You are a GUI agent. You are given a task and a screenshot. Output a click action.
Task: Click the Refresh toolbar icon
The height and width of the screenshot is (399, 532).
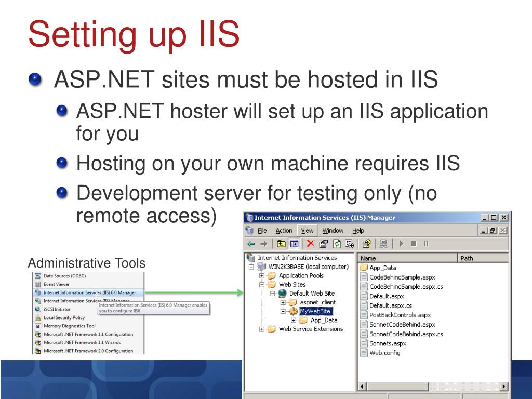point(337,244)
